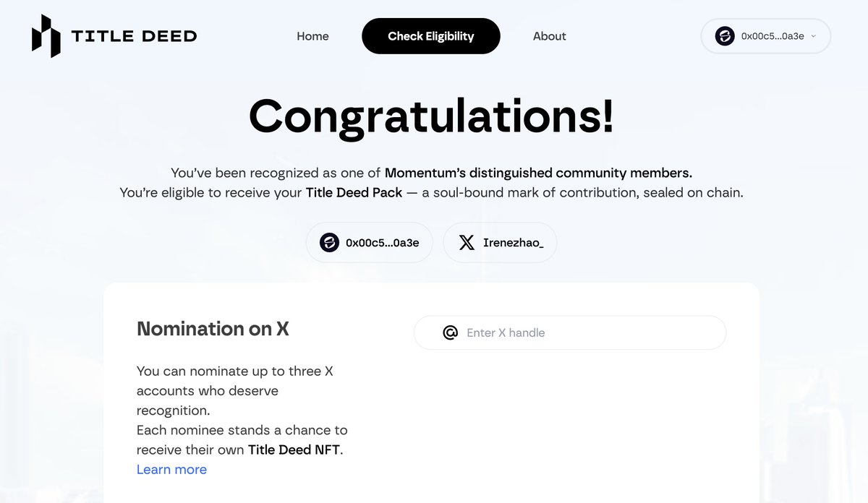Viewport: 868px width, 503px height.
Task: Expand the header wallet dropdown chevron
Action: tap(814, 36)
